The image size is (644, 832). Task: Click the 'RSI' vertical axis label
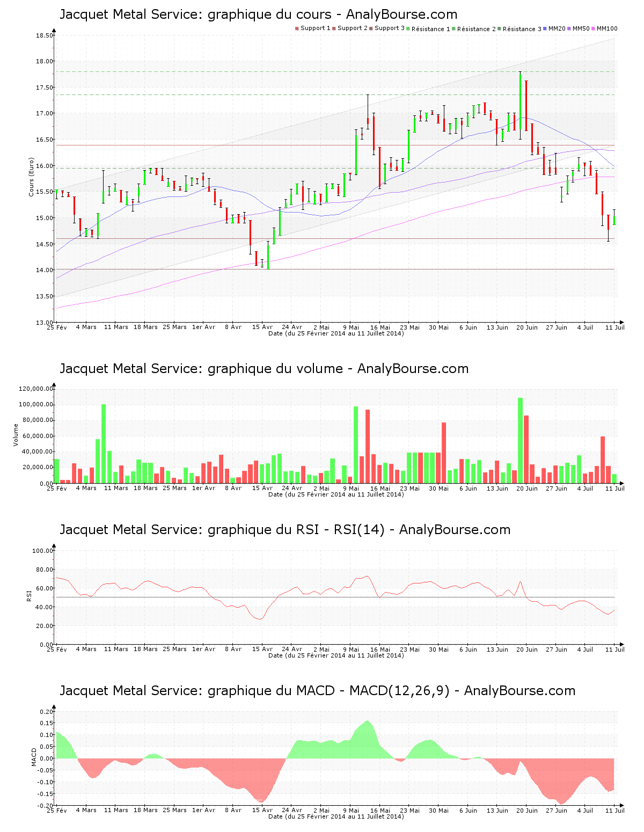28,595
